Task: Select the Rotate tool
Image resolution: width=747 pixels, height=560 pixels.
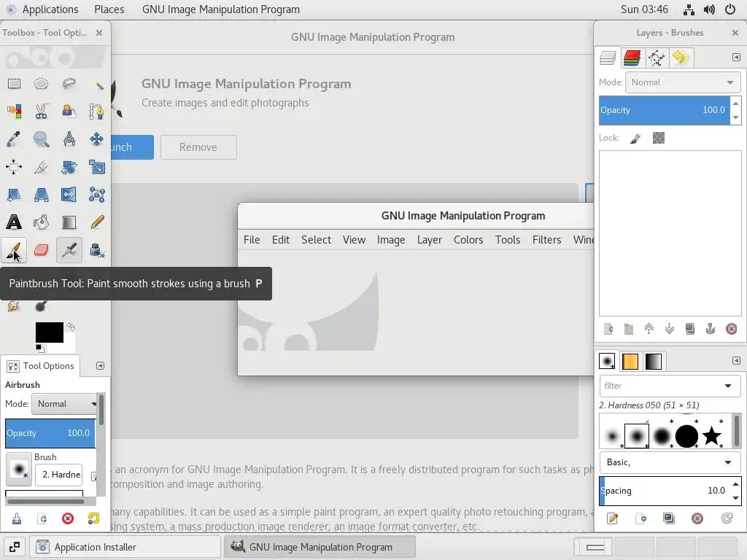Action: click(69, 167)
